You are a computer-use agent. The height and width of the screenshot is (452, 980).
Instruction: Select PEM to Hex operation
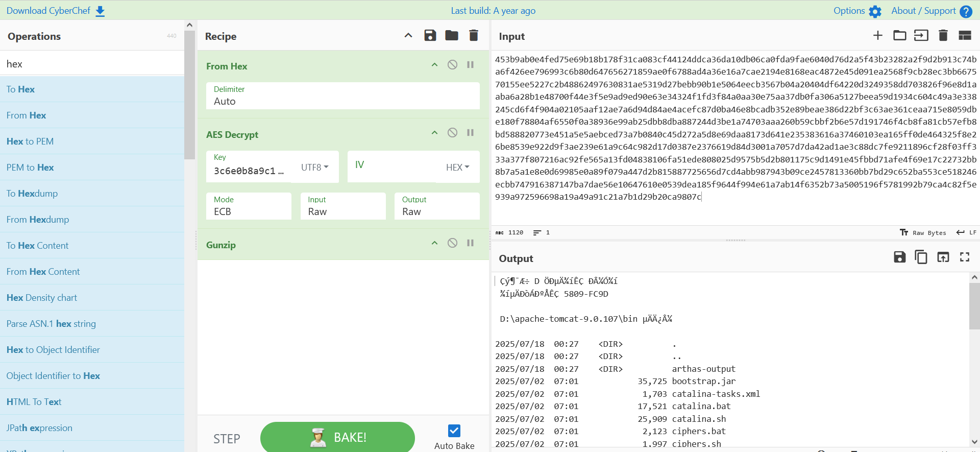click(x=92, y=168)
